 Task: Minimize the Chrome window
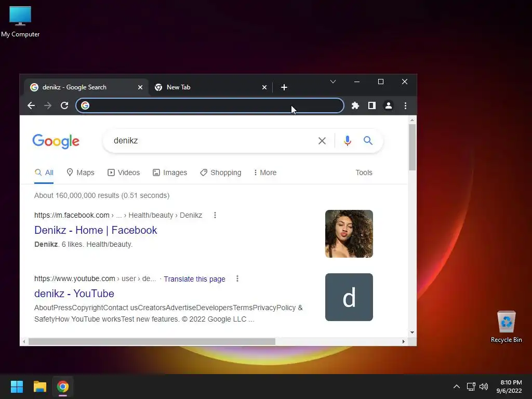coord(357,82)
